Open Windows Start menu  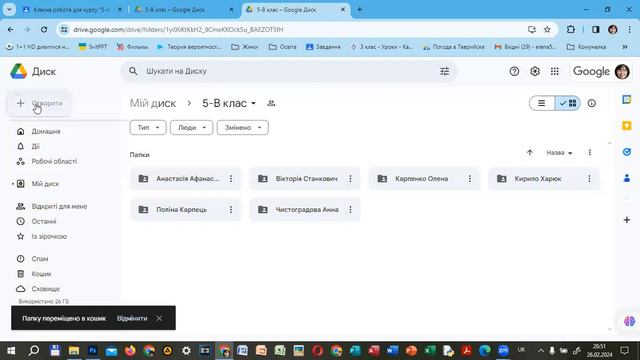pyautogui.click(x=11, y=351)
